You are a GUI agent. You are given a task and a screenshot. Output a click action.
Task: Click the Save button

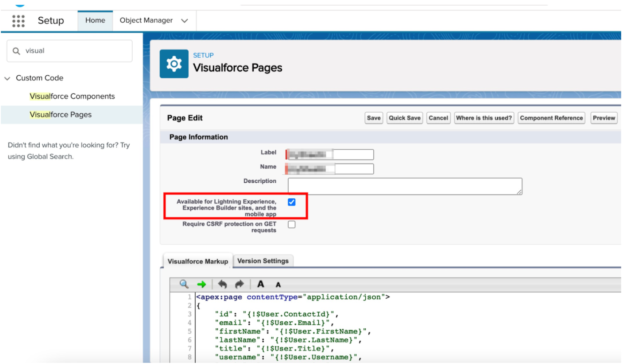[x=373, y=118]
